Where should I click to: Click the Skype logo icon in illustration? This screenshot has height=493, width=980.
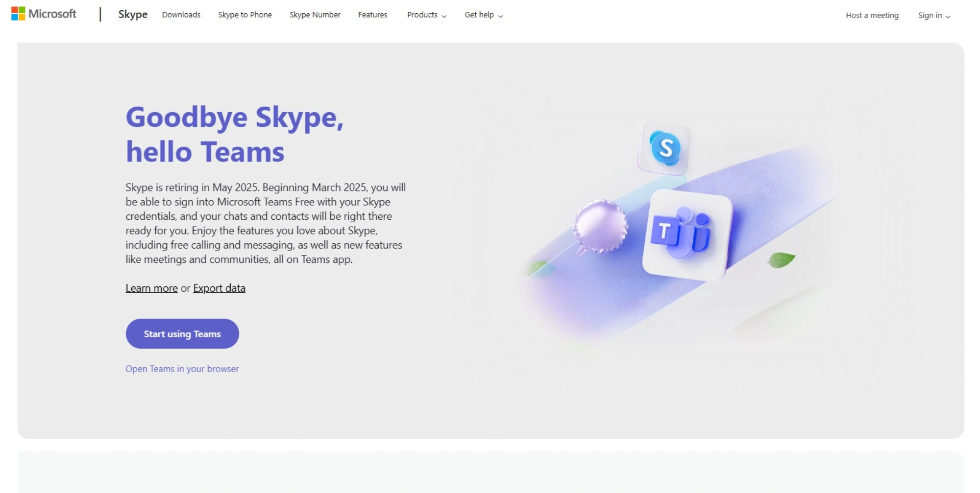665,148
